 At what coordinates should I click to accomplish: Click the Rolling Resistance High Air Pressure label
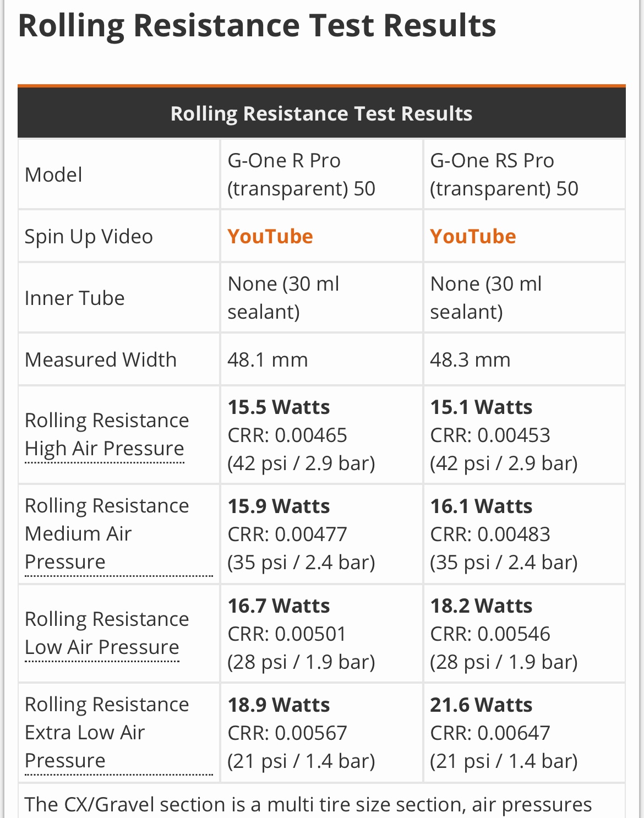106,434
